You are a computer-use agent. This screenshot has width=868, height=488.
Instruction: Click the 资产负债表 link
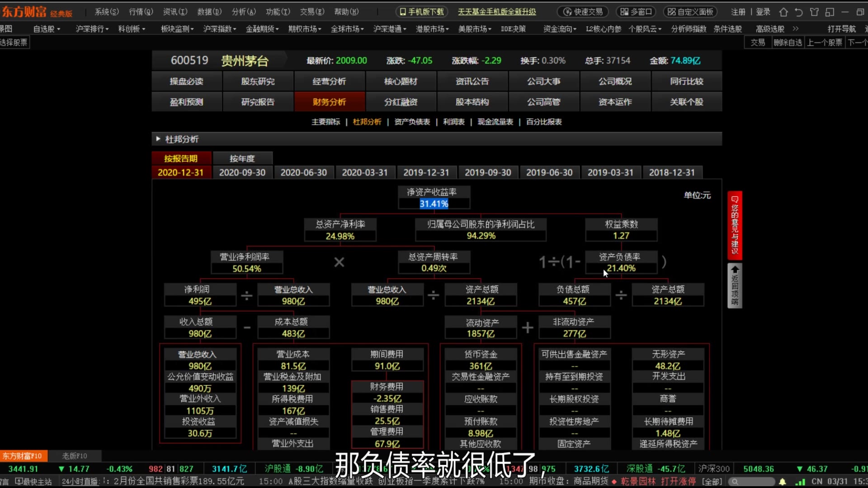(412, 122)
